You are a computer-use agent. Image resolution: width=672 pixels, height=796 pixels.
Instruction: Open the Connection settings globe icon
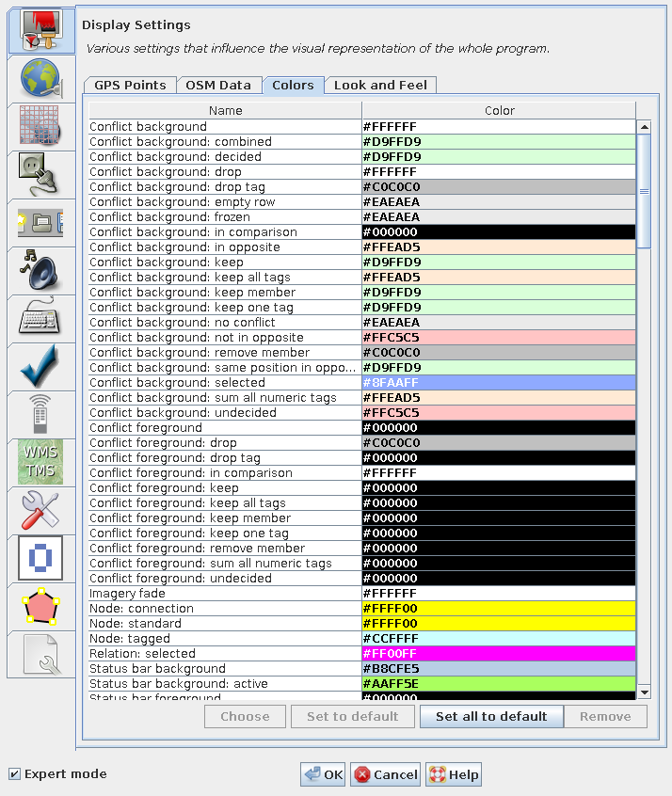pos(40,79)
